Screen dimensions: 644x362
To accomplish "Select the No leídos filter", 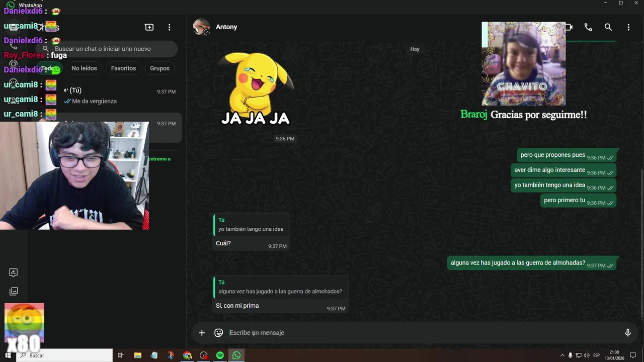I will pyautogui.click(x=84, y=68).
